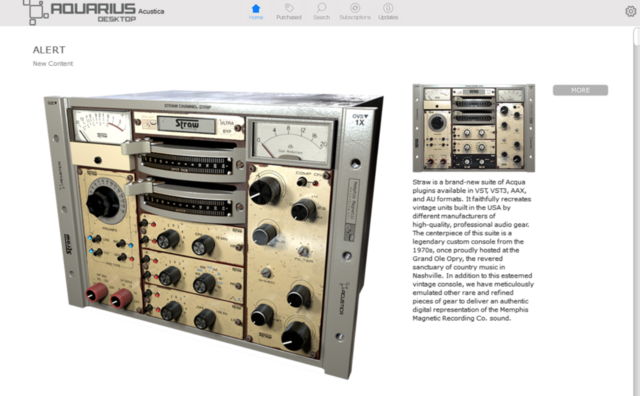Click the large black preamp knob
This screenshot has height=396, width=640.
click(102, 201)
